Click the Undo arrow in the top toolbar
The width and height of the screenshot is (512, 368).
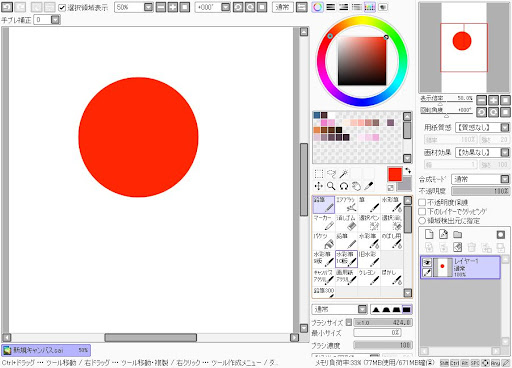[x=7, y=7]
